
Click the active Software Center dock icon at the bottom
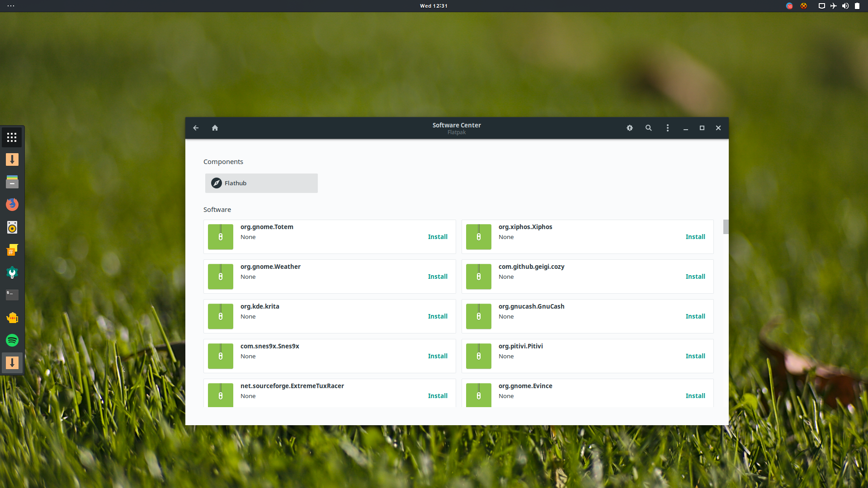(x=12, y=363)
